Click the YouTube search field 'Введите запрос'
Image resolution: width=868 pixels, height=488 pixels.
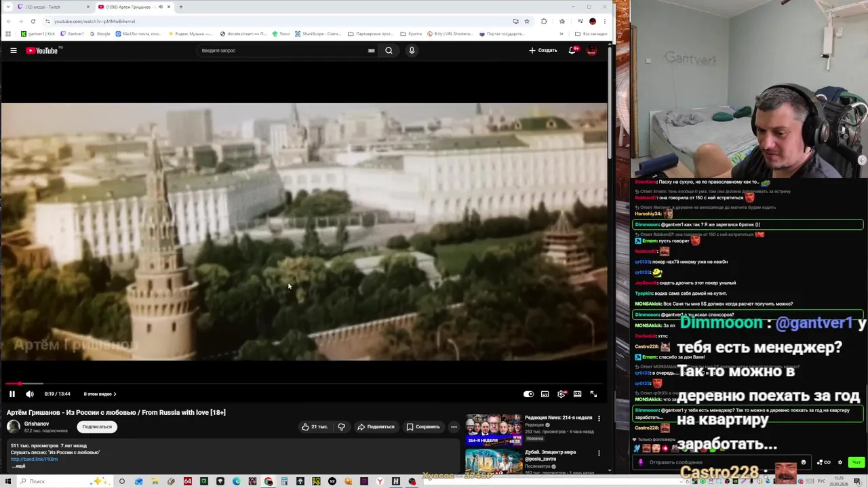pos(282,50)
